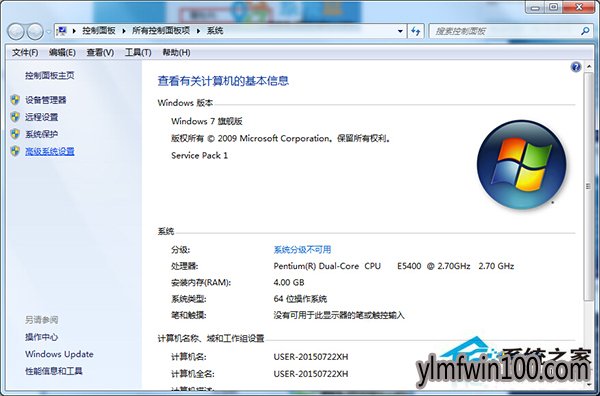
Task: Click the refresh button next to address bar
Action: 416,31
